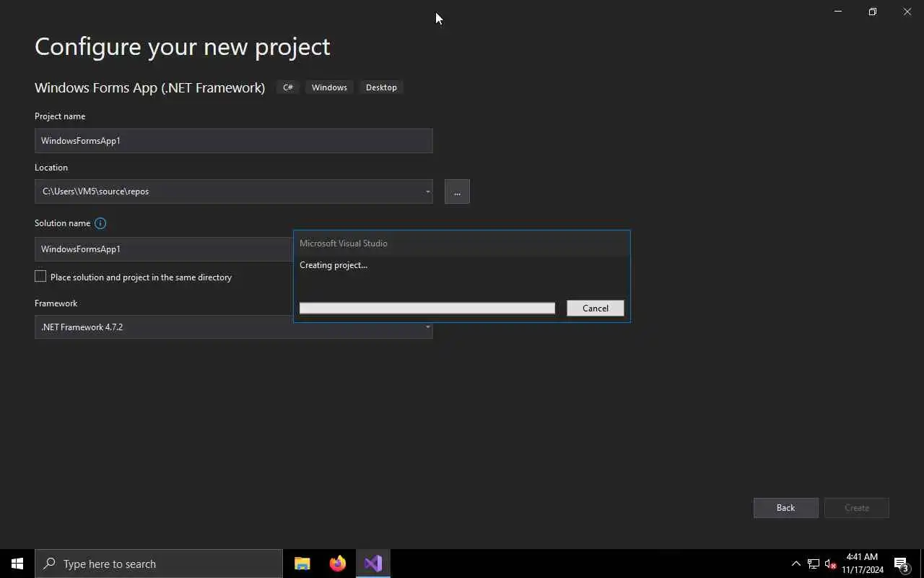Click the Visual Studio taskbar icon

coord(373,564)
